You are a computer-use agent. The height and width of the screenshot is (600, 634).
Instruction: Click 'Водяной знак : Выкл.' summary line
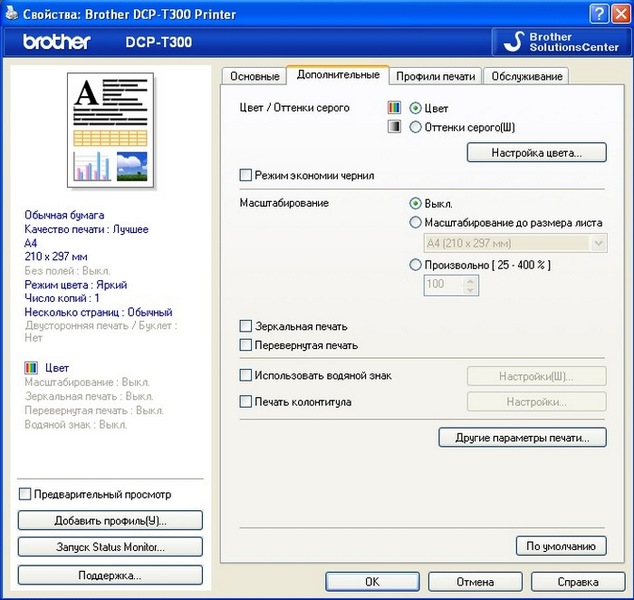[76, 425]
